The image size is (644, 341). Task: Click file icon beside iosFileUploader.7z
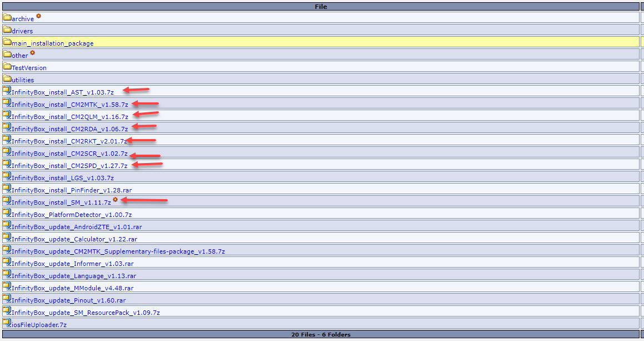pyautogui.click(x=7, y=323)
